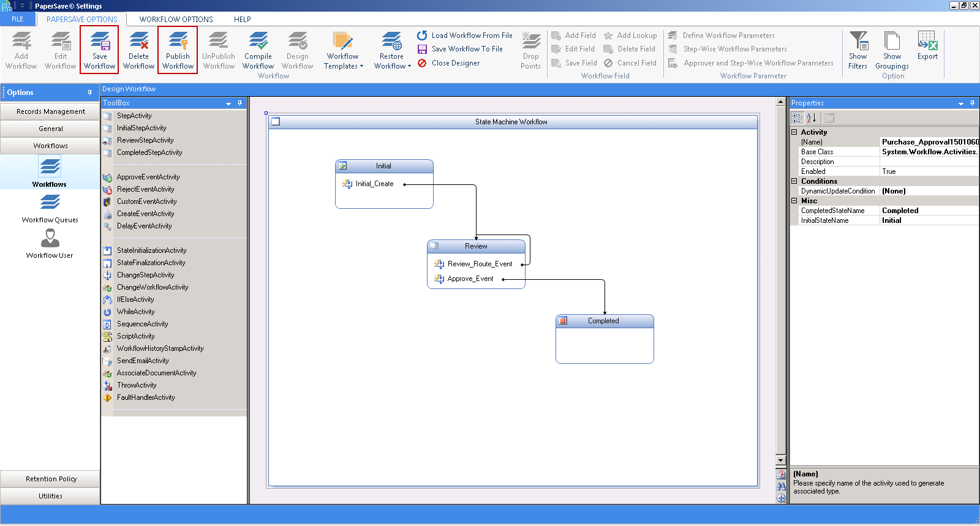Screen dimensions: 980x526
Task: Select DelayEventActivity in the ToolBox
Action: tap(145, 226)
